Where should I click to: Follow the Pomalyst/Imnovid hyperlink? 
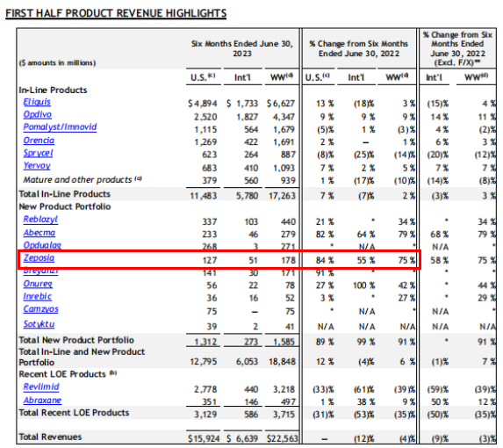tap(60, 127)
